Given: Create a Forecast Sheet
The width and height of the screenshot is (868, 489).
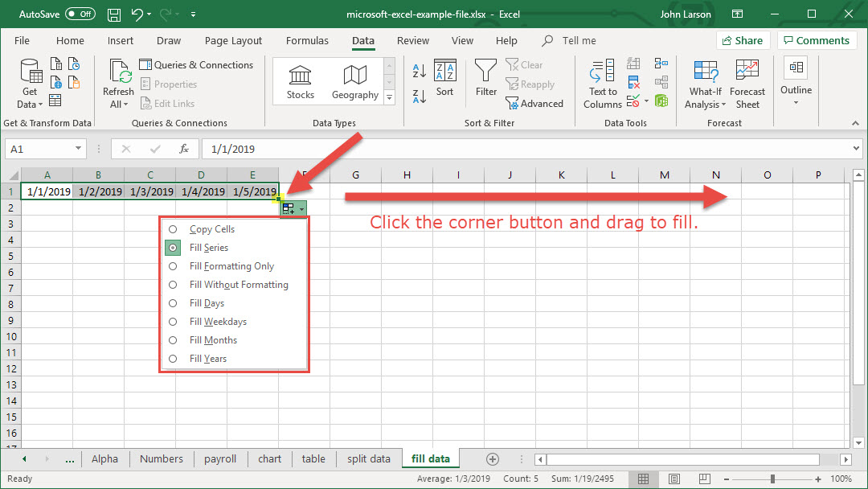Looking at the screenshot, I should pos(747,84).
